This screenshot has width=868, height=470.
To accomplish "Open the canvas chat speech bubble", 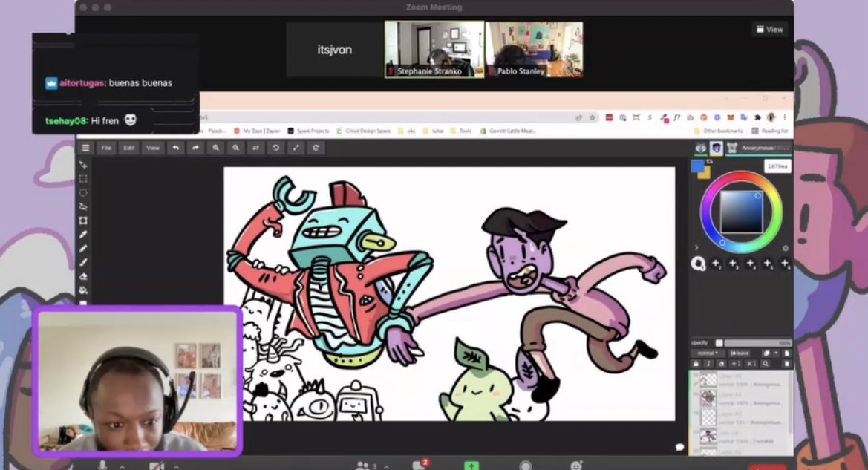I will pos(680,447).
